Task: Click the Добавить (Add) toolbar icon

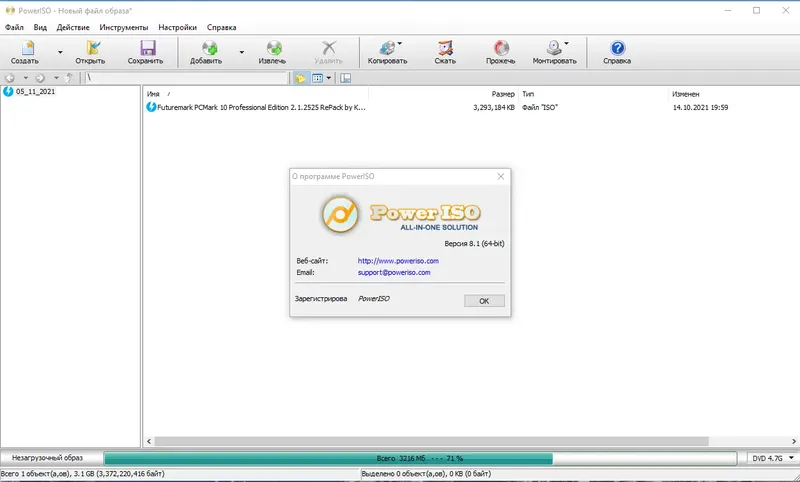Action: (206, 52)
